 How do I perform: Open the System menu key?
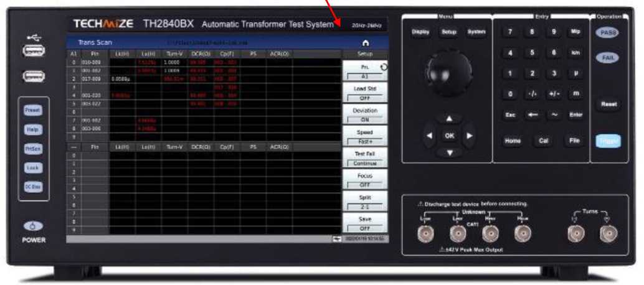pyautogui.click(x=476, y=32)
